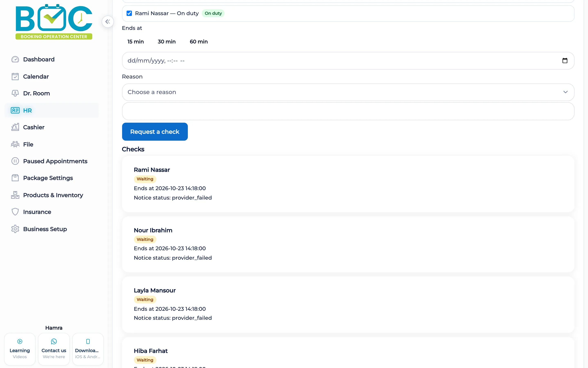Click the Nour Ibrahim check name

(x=153, y=230)
